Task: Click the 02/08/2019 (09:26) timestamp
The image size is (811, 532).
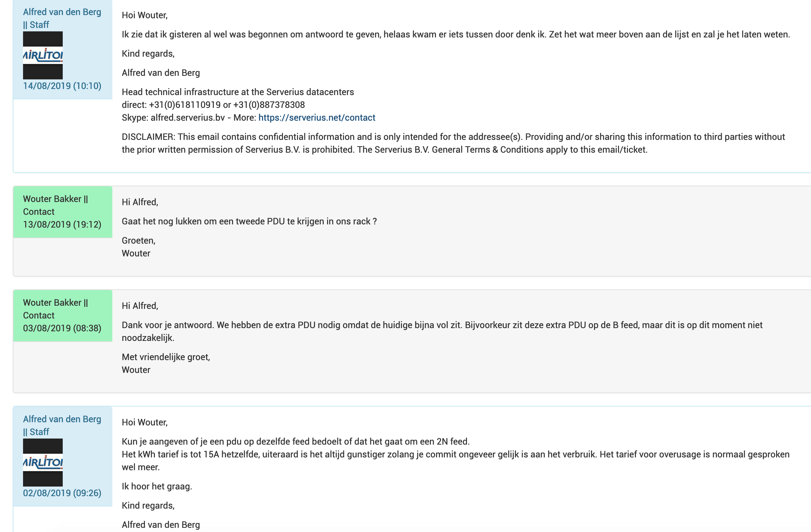Action: tap(62, 493)
